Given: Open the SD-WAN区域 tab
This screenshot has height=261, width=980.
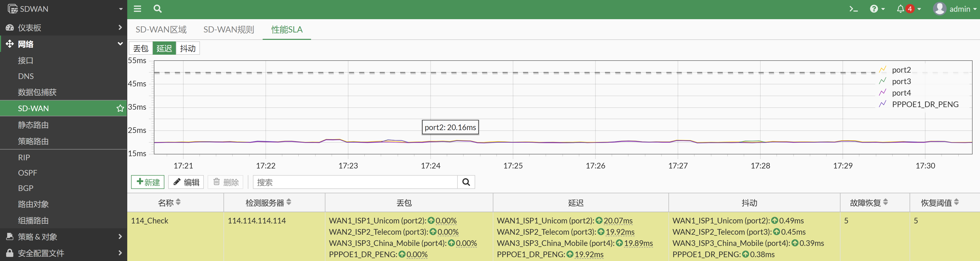Looking at the screenshot, I should [x=161, y=30].
